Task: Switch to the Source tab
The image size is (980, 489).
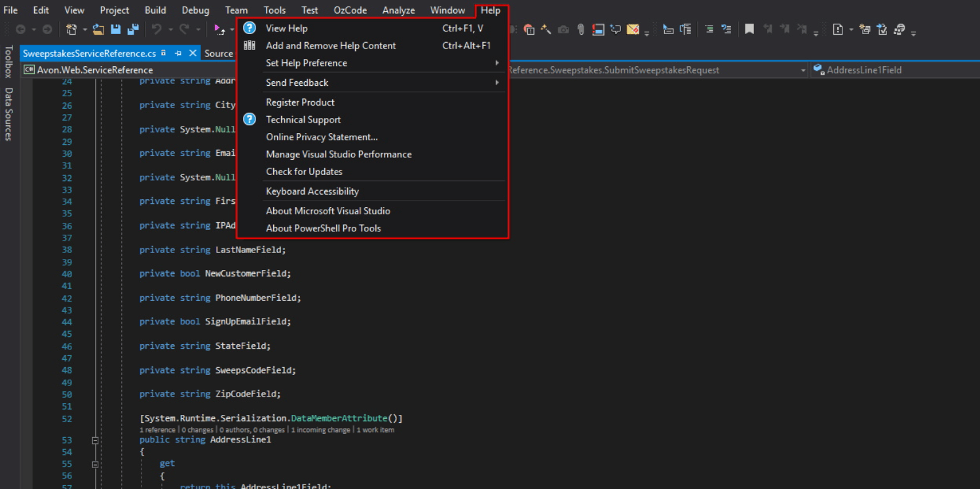Action: (220, 53)
